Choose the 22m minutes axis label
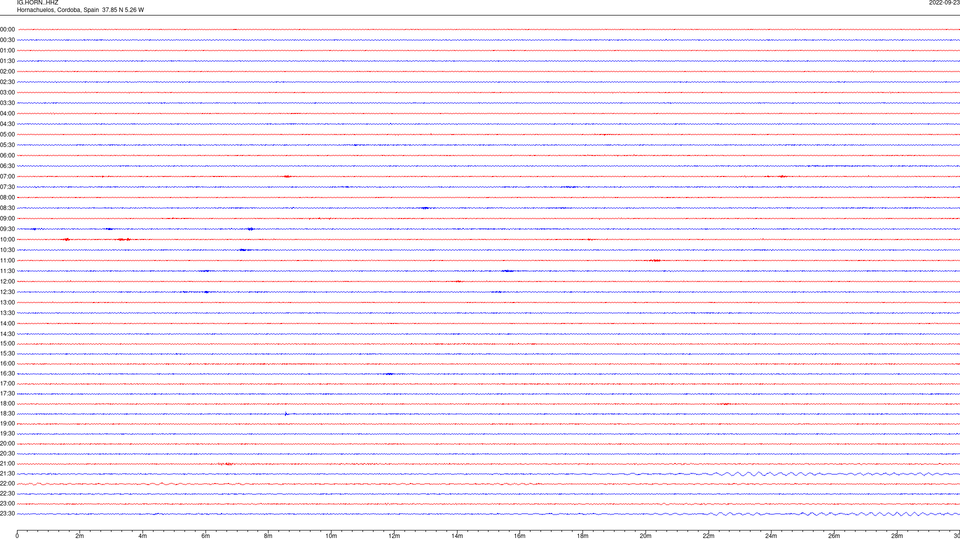 coord(708,536)
